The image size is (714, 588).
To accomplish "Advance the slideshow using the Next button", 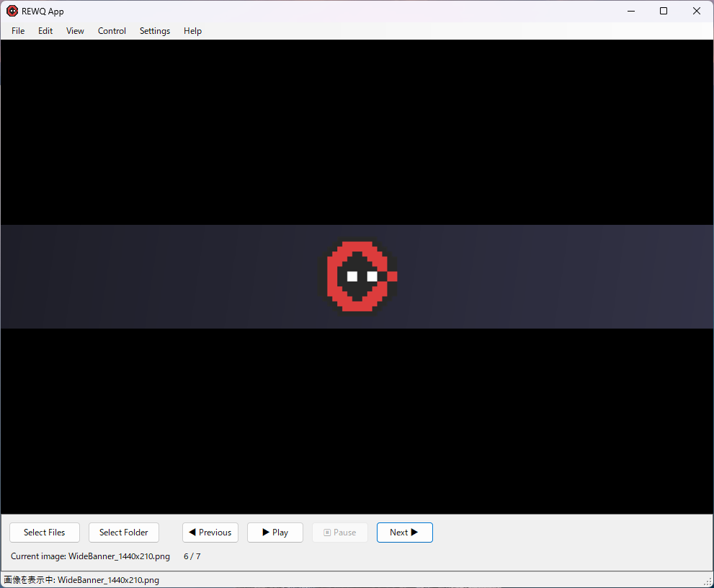I will coord(404,533).
